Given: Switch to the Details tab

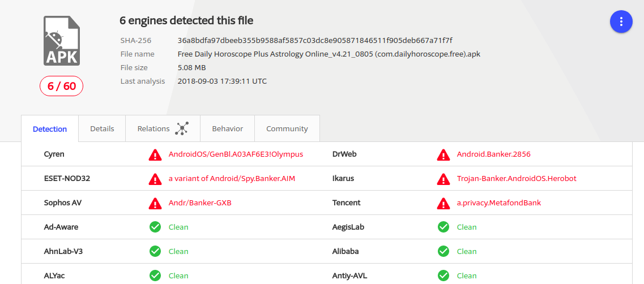Looking at the screenshot, I should click(102, 129).
